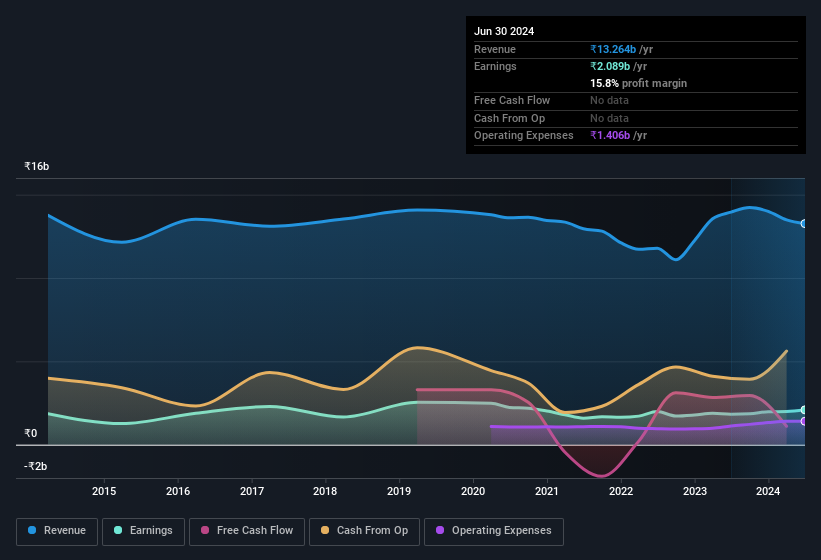Click the purple Operating Expenses legend dot
This screenshot has width=821, height=560.
pyautogui.click(x=440, y=530)
